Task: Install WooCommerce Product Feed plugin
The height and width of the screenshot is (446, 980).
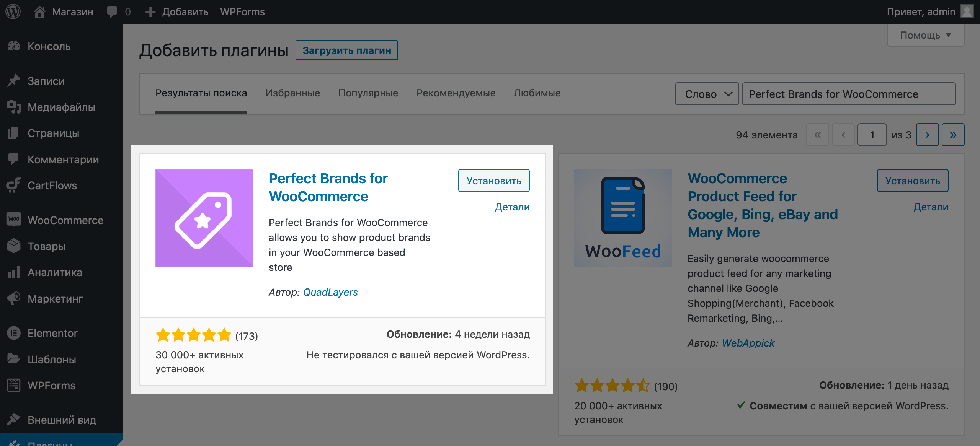Action: pos(913,181)
